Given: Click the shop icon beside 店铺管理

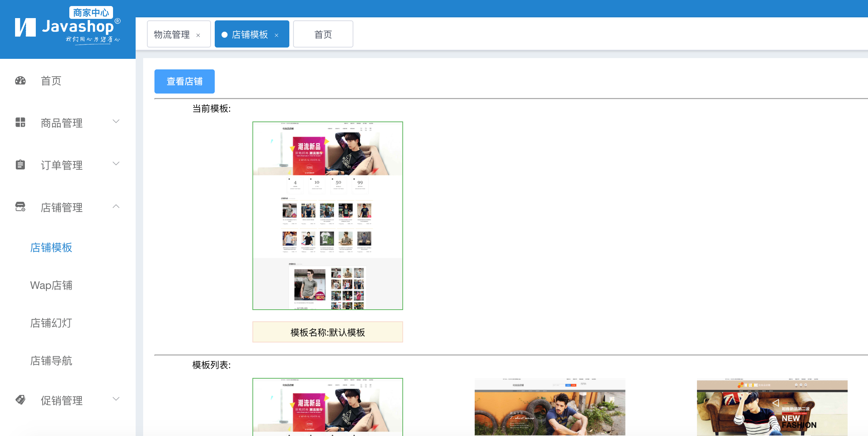Looking at the screenshot, I should coord(20,207).
